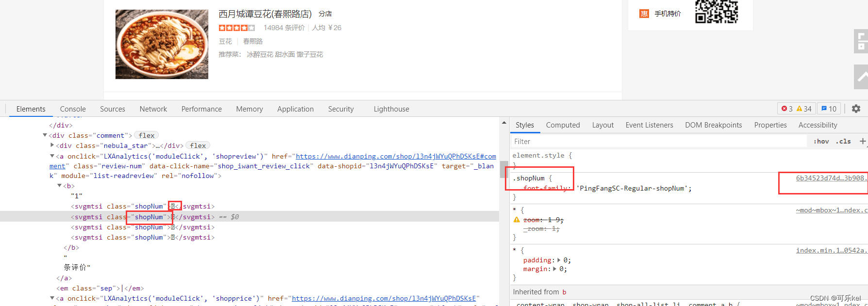
Task: Click the 分店 branch link
Action: [325, 14]
